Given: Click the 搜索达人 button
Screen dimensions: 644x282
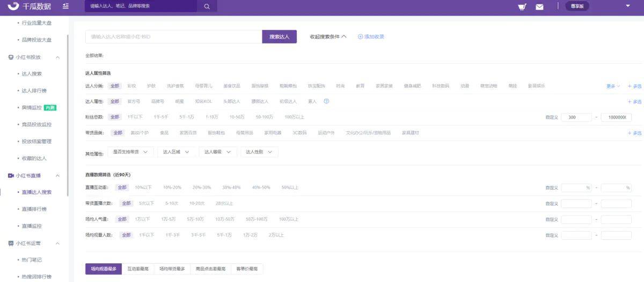Looking at the screenshot, I should pyautogui.click(x=279, y=36).
